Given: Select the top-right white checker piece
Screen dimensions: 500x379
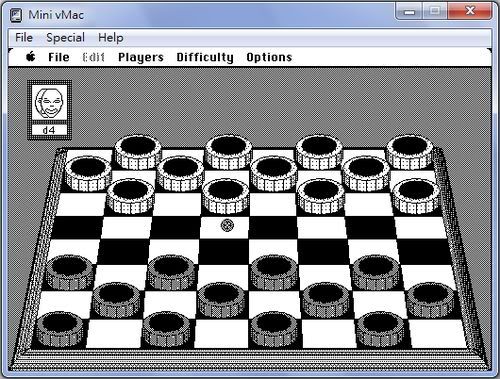Looking at the screenshot, I should coord(410,152).
